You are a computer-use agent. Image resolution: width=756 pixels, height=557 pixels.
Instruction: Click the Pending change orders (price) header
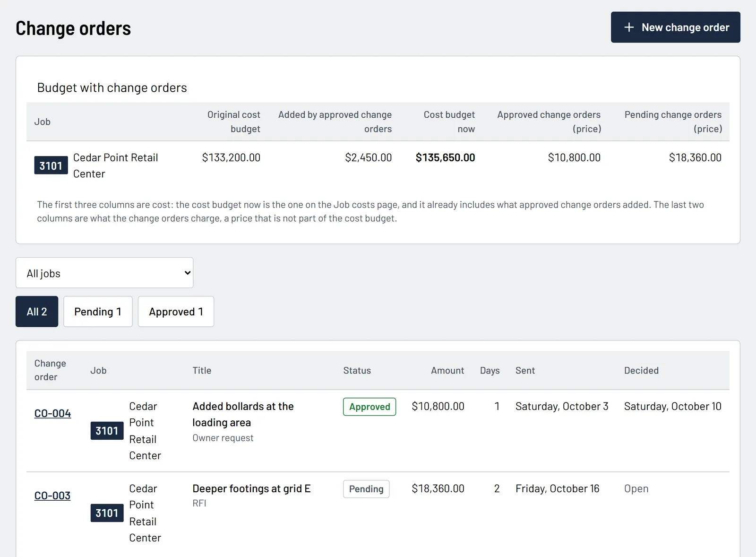[673, 122]
